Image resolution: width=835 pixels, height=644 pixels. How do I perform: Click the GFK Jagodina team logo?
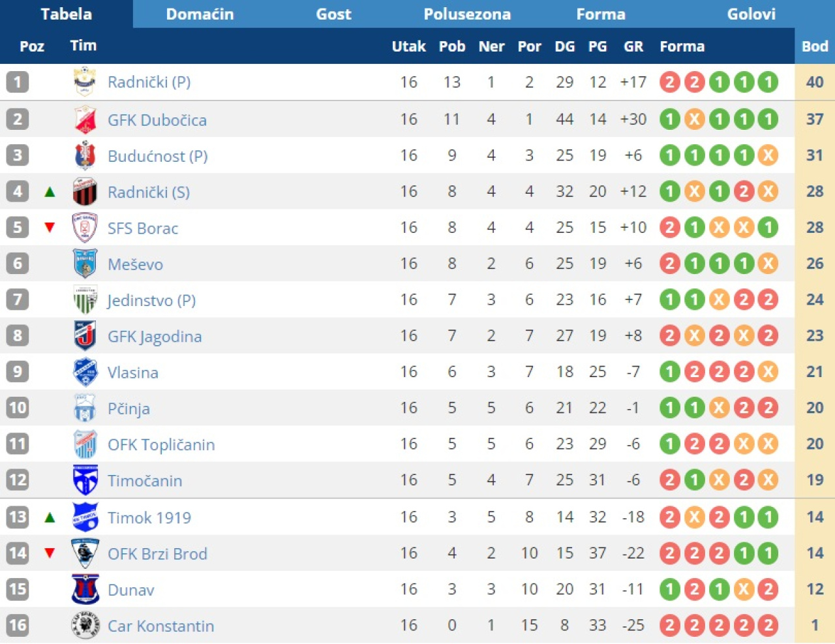pos(85,336)
